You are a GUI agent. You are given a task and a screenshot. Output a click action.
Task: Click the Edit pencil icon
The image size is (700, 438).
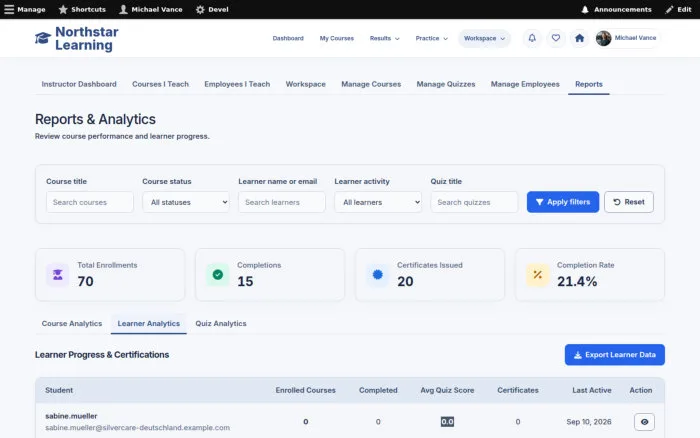click(669, 9)
